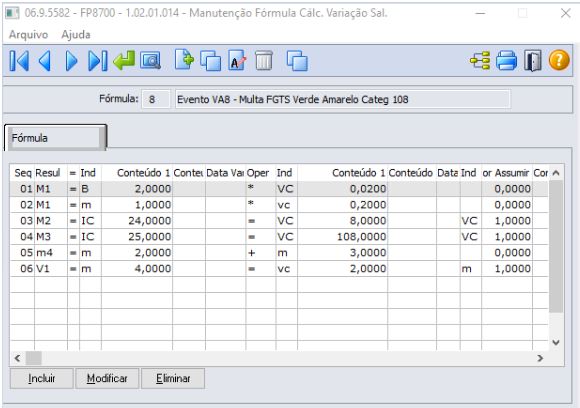Click the Assumir column header
This screenshot has height=408, width=580.
click(506, 173)
